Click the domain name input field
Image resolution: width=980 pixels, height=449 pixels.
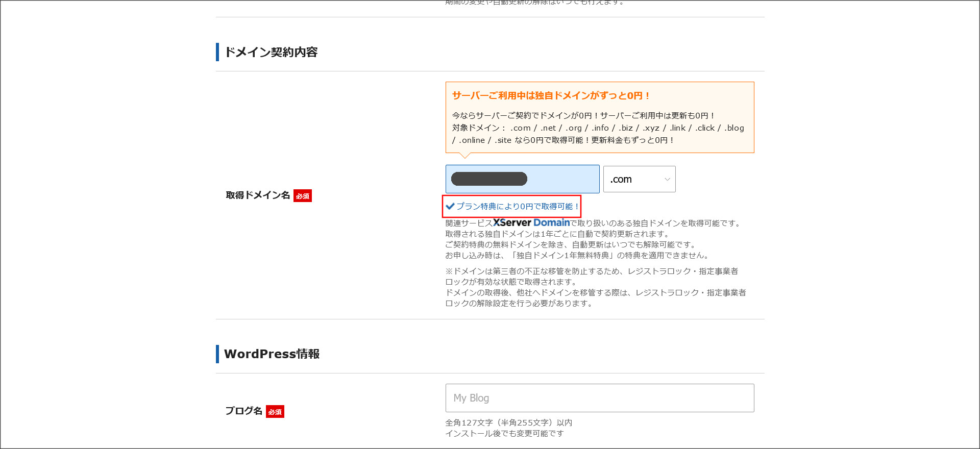[522, 179]
